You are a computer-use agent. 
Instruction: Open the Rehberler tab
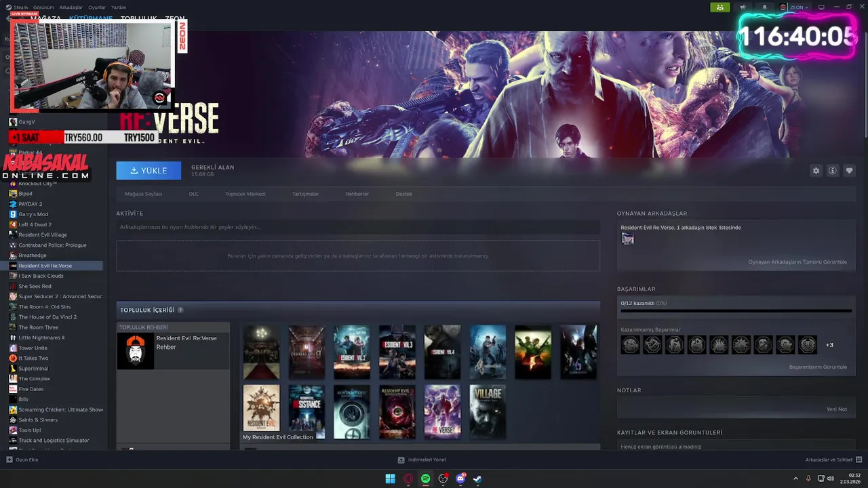(x=357, y=194)
